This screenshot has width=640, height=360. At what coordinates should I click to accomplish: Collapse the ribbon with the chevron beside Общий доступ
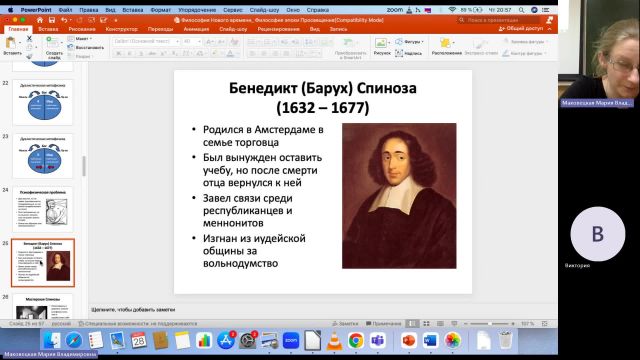click(549, 29)
